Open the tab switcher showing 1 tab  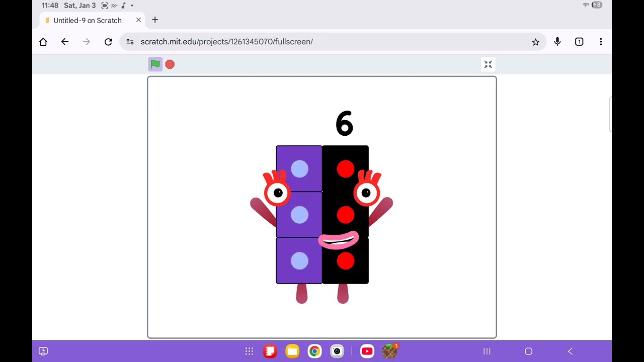pyautogui.click(x=579, y=42)
